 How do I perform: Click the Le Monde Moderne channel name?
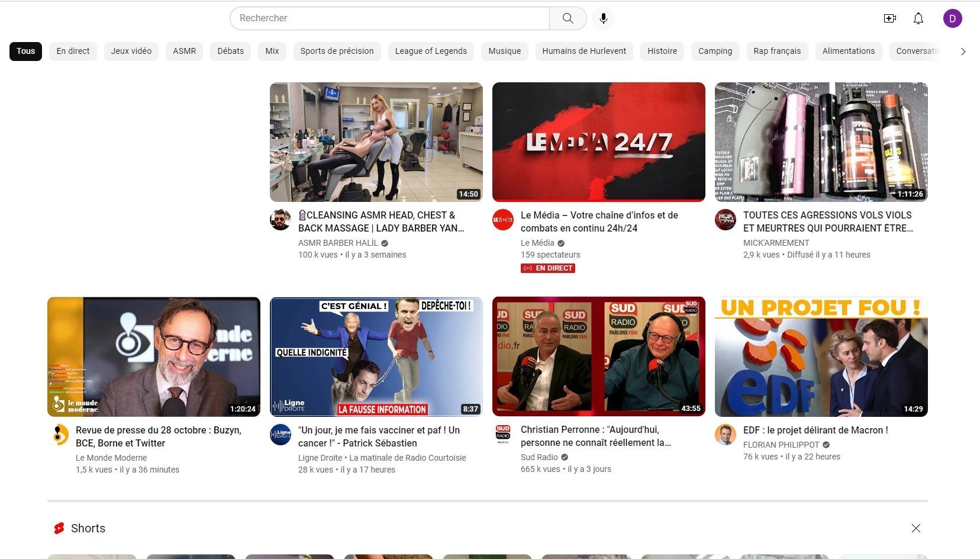click(x=111, y=458)
